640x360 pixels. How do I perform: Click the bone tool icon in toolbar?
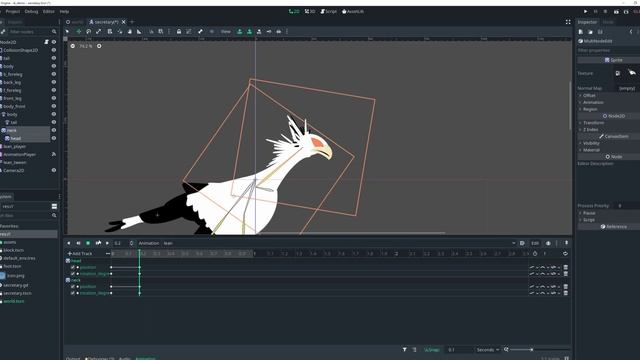[200, 31]
